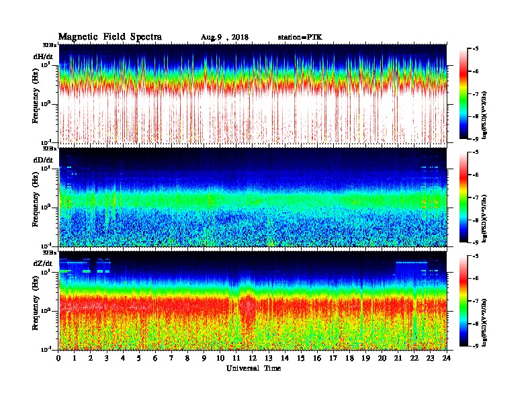Click hour tick "19" on the time axis
Screen dimensions: 532x411
click(x=366, y=359)
